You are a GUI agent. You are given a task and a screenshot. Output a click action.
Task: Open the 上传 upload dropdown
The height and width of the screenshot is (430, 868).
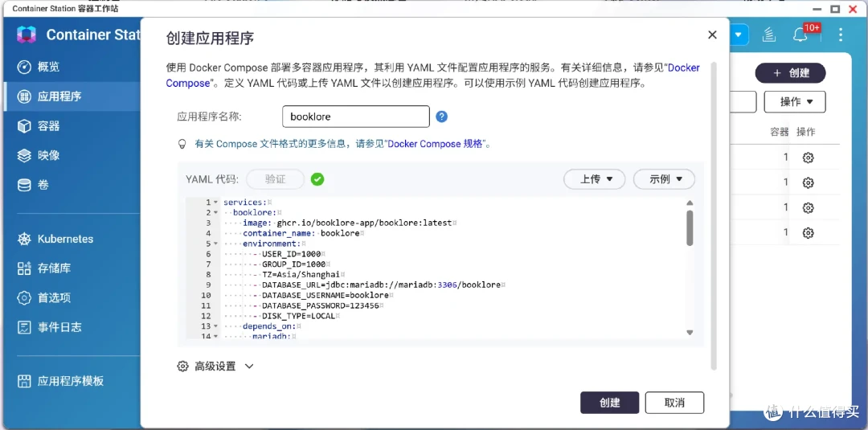[x=594, y=179]
